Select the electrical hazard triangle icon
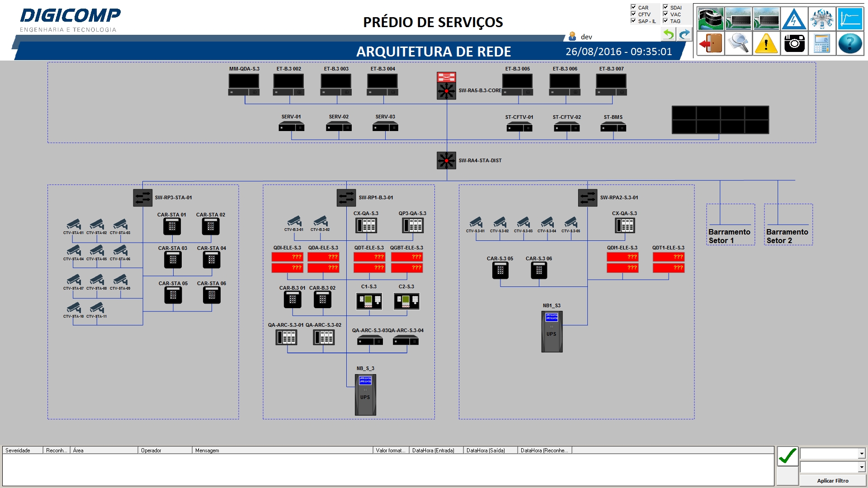The width and height of the screenshot is (868, 488). (x=794, y=18)
